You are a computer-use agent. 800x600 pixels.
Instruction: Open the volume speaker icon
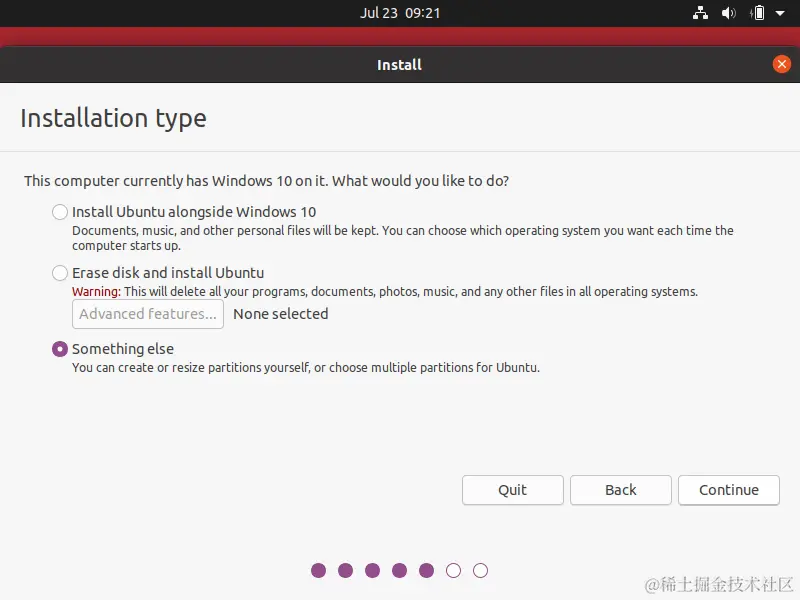pos(729,13)
